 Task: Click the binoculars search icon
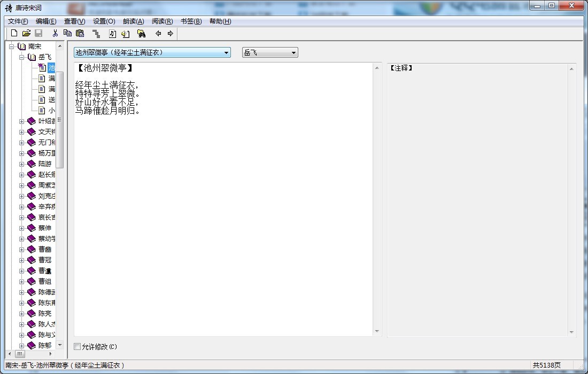[x=141, y=34]
